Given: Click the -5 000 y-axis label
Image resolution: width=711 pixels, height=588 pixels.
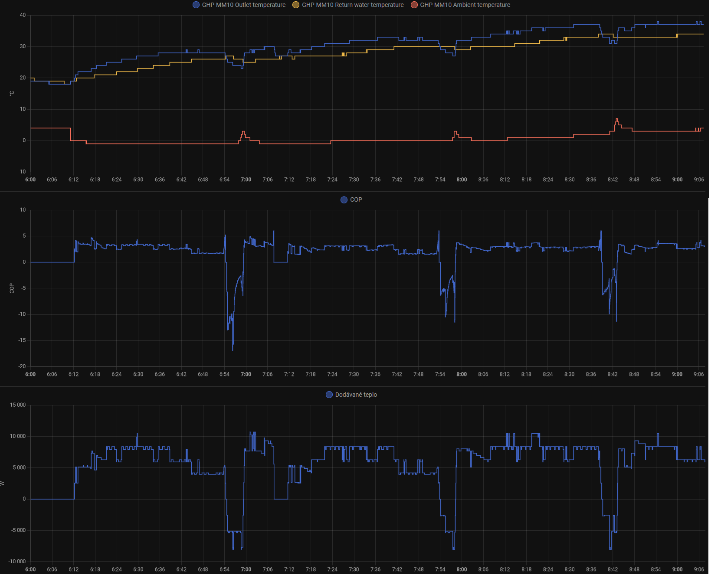Looking at the screenshot, I should point(19,530).
